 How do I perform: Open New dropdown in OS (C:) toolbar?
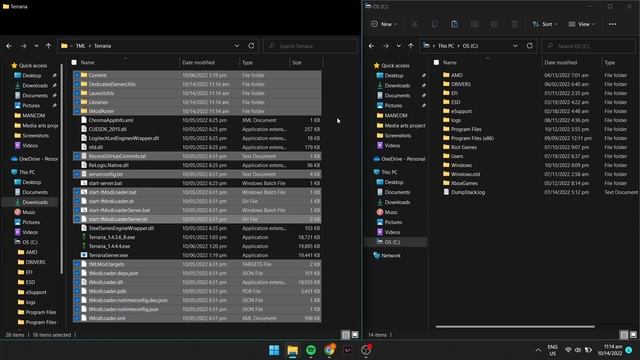click(384, 24)
